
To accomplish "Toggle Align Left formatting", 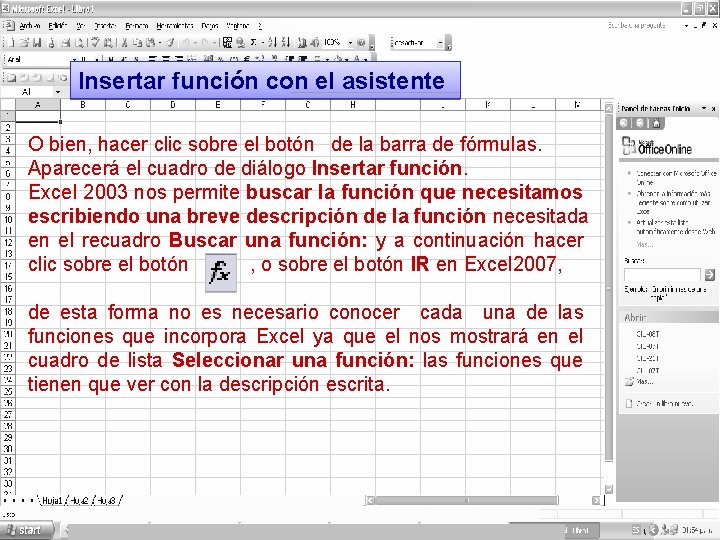I will pos(153,59).
